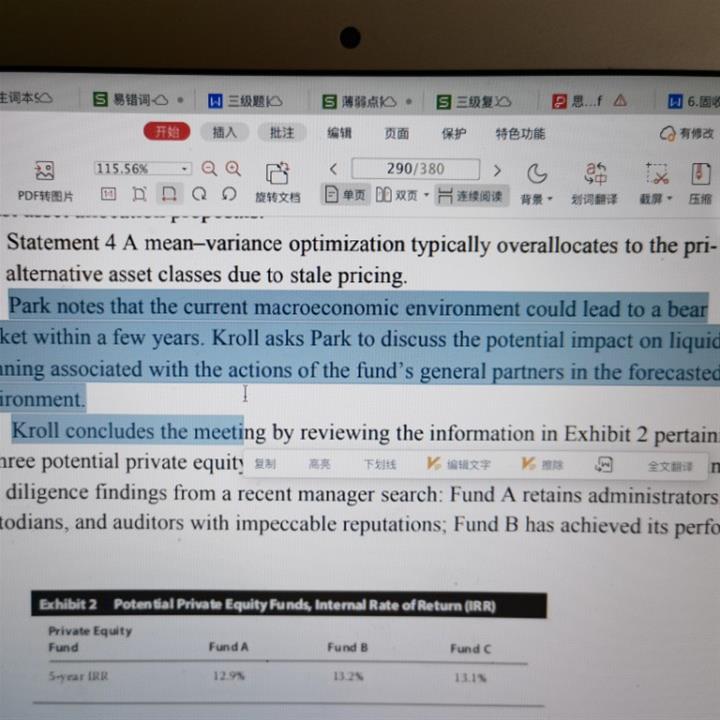Click warning triangle on 思...f tab
Viewport: 720px width, 720px height.
(620, 100)
